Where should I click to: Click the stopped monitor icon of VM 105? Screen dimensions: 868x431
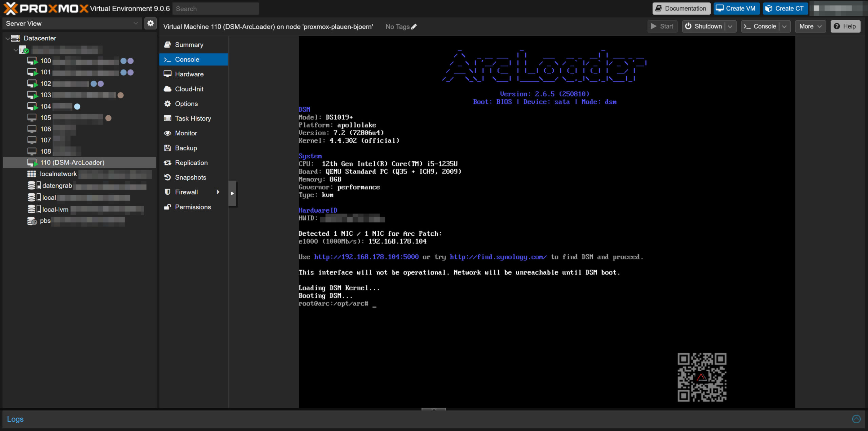click(32, 118)
